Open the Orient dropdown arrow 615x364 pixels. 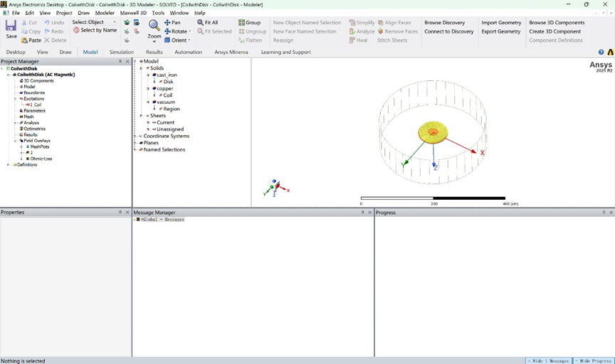189,40
